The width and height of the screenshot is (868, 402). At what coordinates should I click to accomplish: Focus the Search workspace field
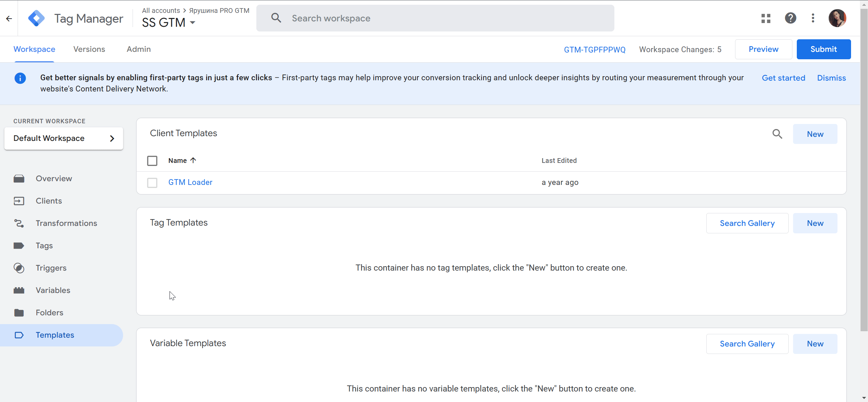point(435,18)
